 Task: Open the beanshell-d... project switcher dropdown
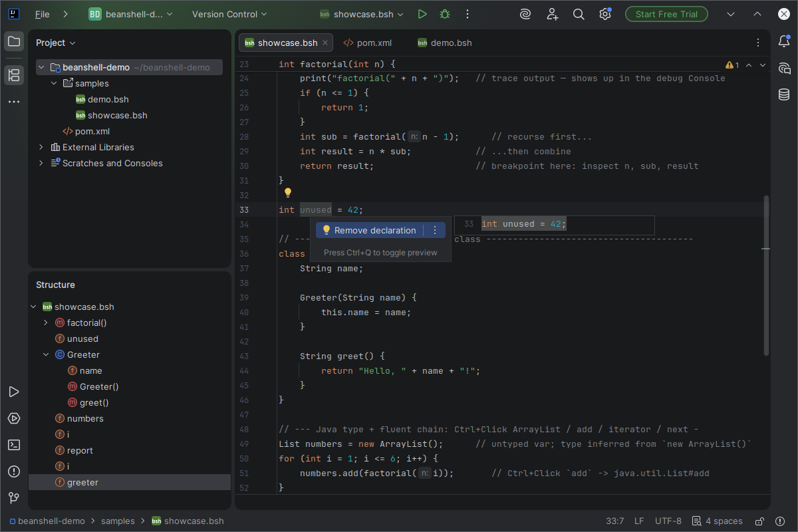(131, 14)
